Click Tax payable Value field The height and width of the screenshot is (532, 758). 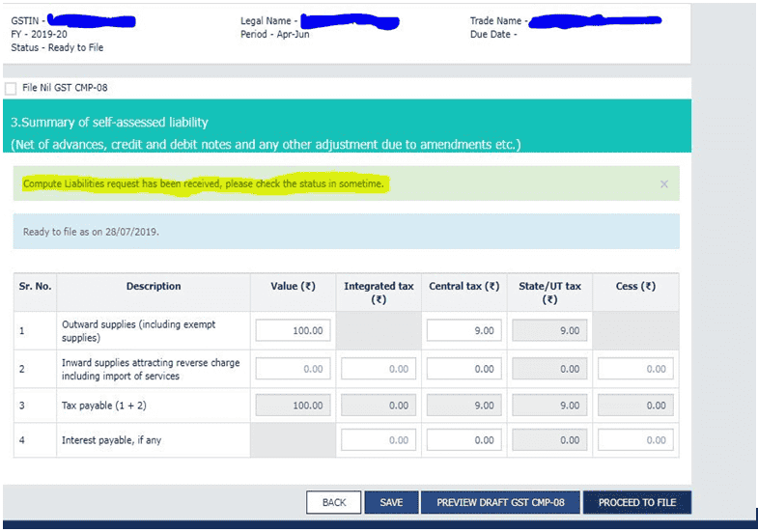click(293, 406)
